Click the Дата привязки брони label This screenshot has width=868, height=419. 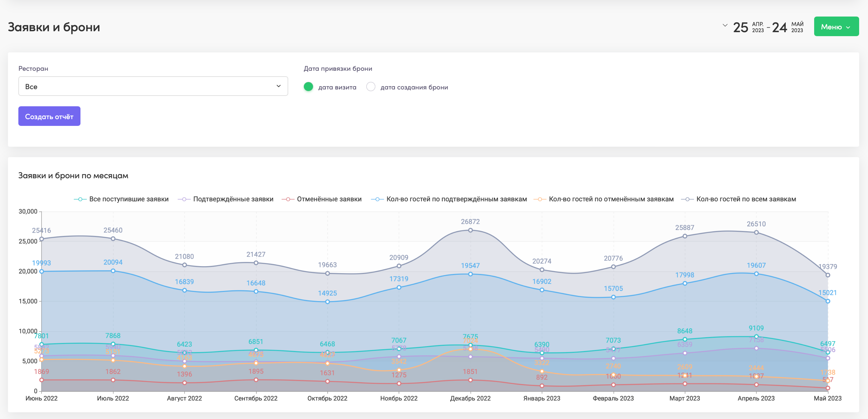338,69
